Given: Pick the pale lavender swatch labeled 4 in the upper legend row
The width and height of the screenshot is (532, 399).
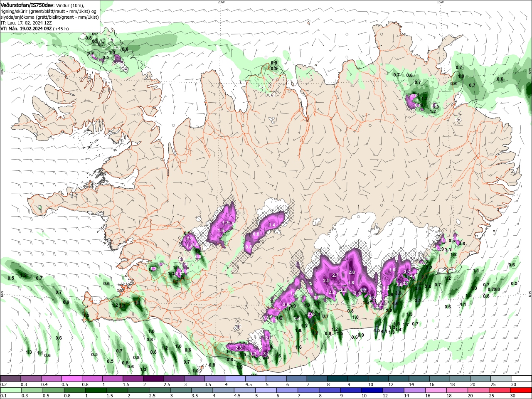Looking at the screenshot, I should pyautogui.click(x=235, y=379).
